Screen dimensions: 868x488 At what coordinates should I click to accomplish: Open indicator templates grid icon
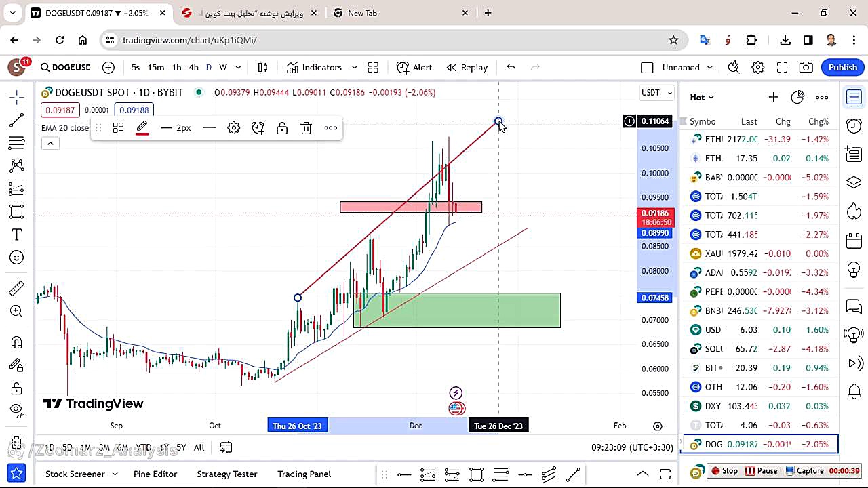pyautogui.click(x=373, y=67)
